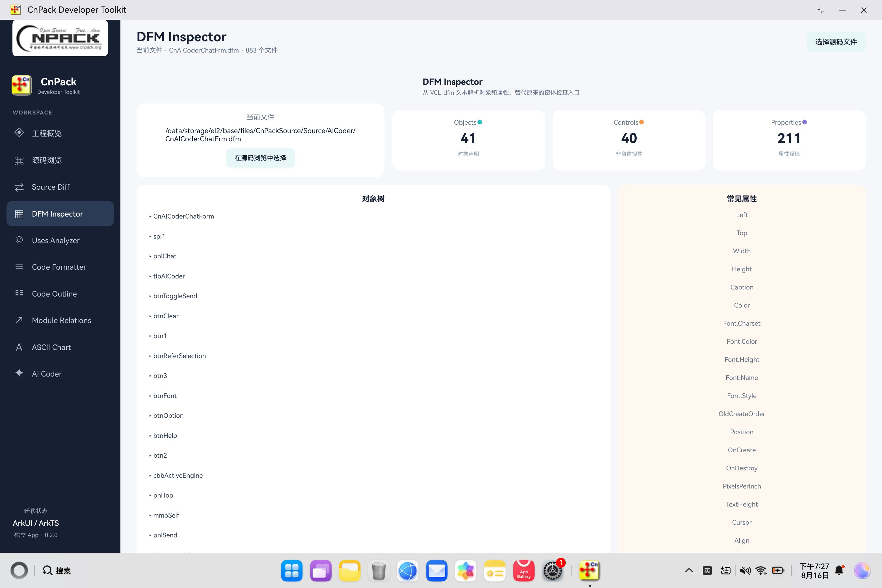The image size is (882, 588).
Task: Click the Properties count card showing 211
Action: tap(789, 140)
